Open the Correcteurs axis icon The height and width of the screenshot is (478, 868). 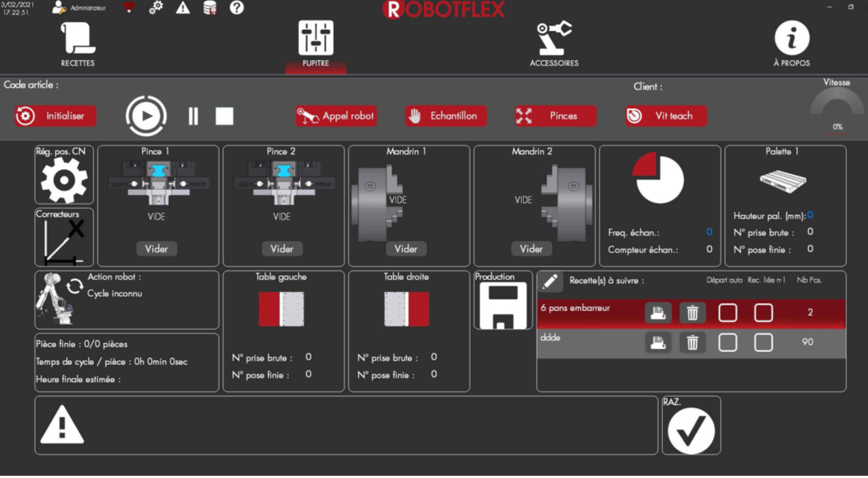tap(63, 242)
